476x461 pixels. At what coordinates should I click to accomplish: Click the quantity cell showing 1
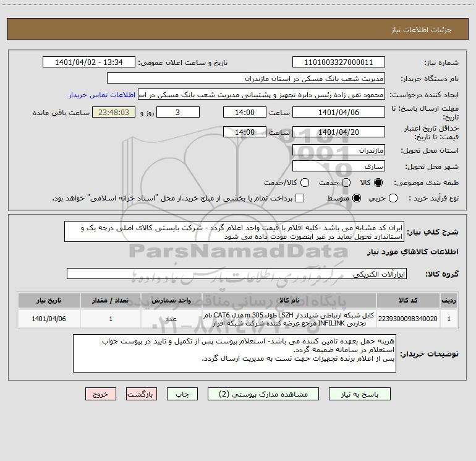click(111, 319)
